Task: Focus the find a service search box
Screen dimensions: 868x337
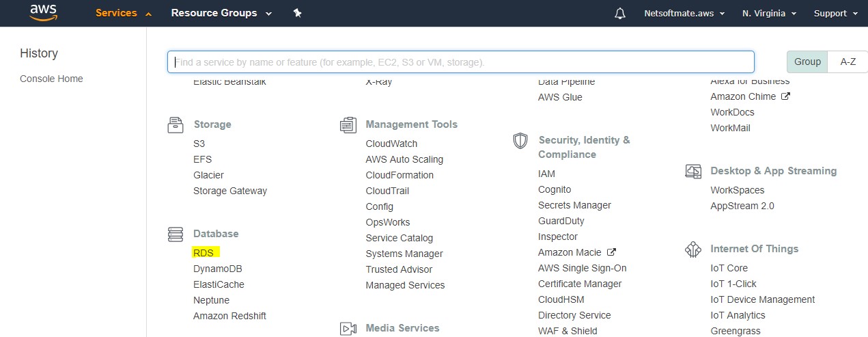Action: pos(461,62)
